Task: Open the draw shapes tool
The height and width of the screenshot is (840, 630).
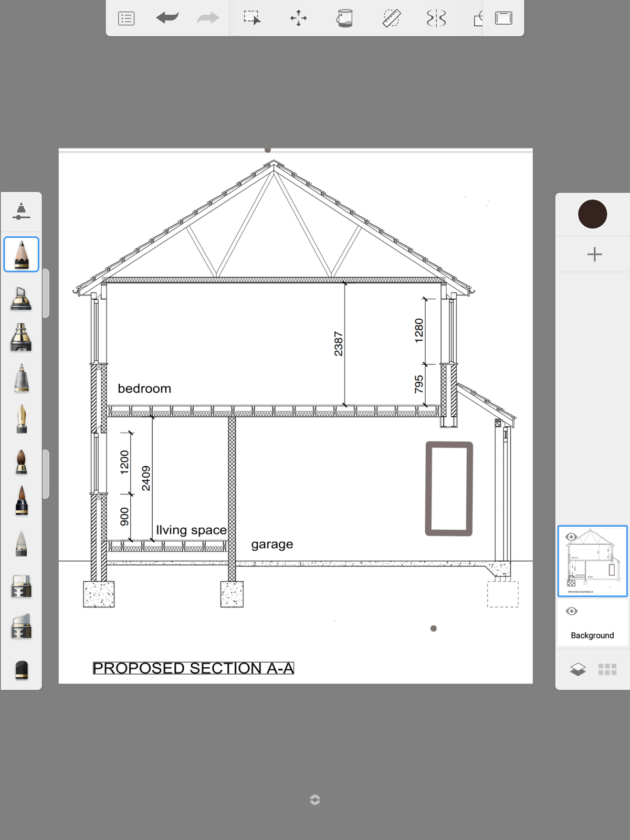Action: pyautogui.click(x=478, y=19)
